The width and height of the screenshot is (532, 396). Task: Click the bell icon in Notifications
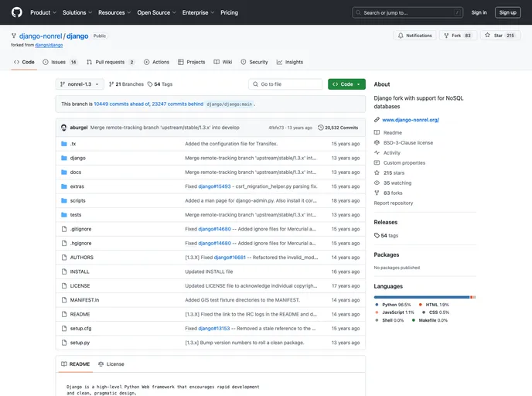tap(401, 36)
